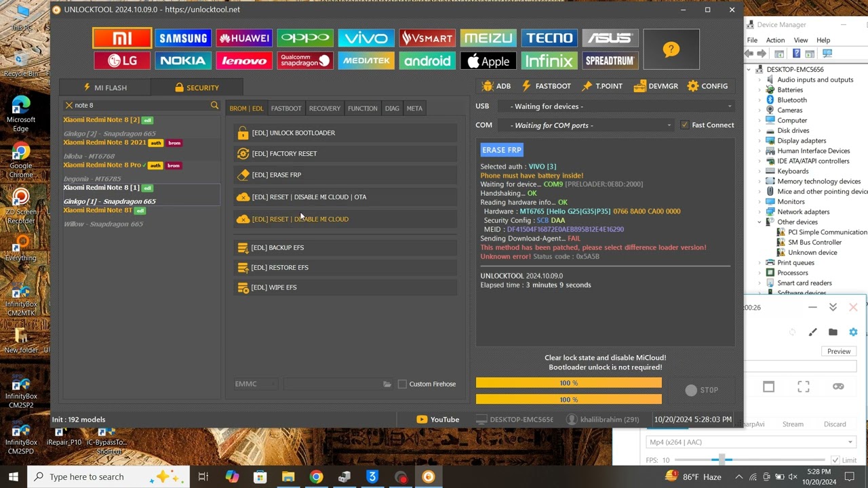Image resolution: width=868 pixels, height=488 pixels.
Task: Expand Disk drives in Device Manager
Action: [x=759, y=130]
